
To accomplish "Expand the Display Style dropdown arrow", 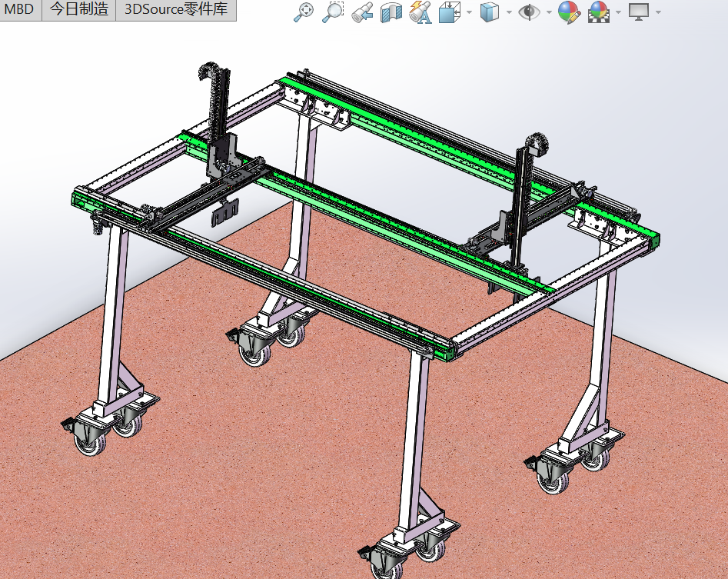I will [x=510, y=12].
